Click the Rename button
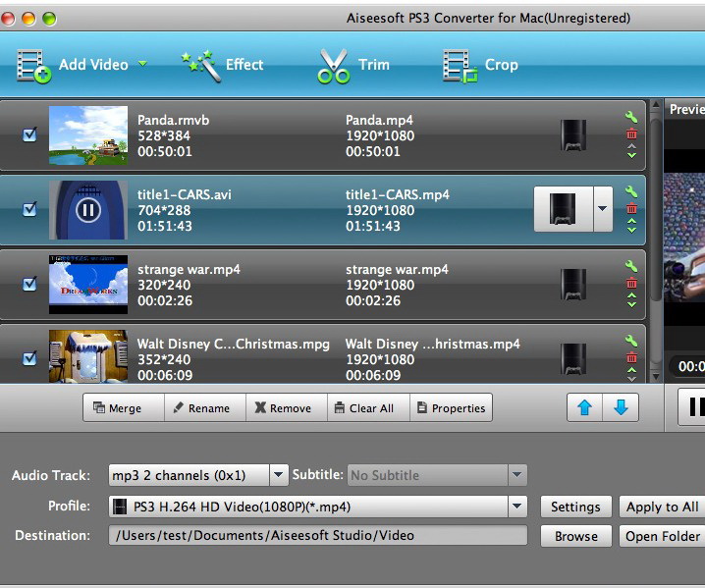The height and width of the screenshot is (588, 705). pos(205,407)
